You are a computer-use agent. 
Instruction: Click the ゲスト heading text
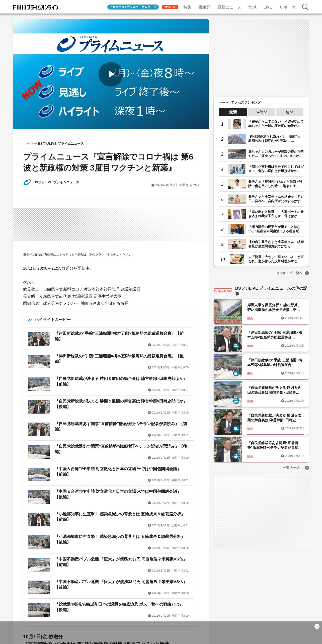pos(29,282)
